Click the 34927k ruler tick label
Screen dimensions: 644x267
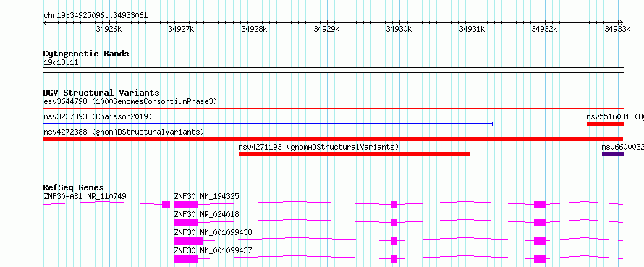click(x=182, y=29)
